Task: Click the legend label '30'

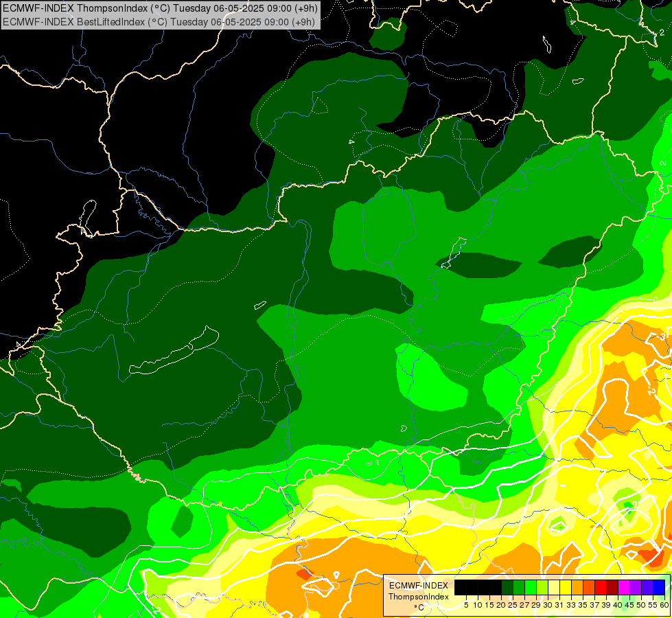Action: pos(548,605)
